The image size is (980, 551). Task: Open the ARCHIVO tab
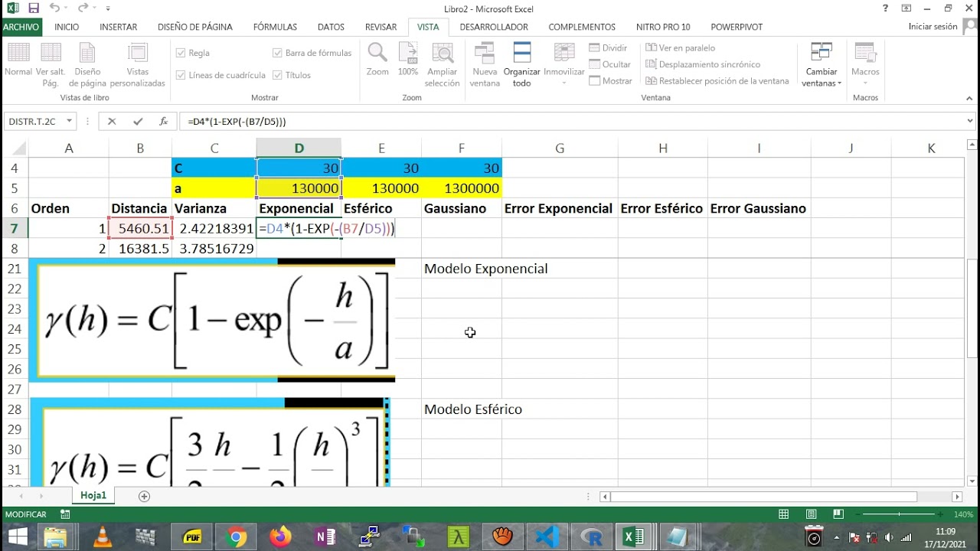(21, 27)
